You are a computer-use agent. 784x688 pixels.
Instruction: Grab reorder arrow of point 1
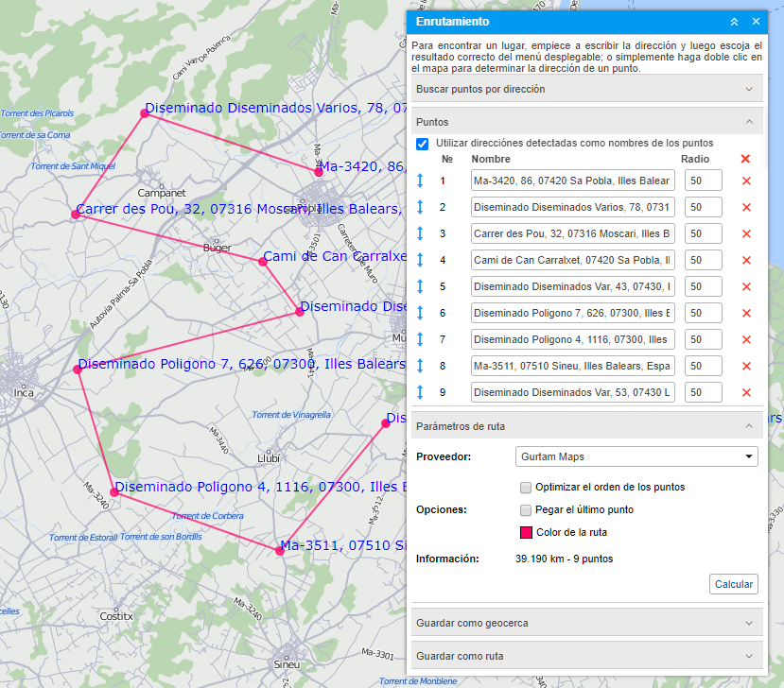click(420, 181)
